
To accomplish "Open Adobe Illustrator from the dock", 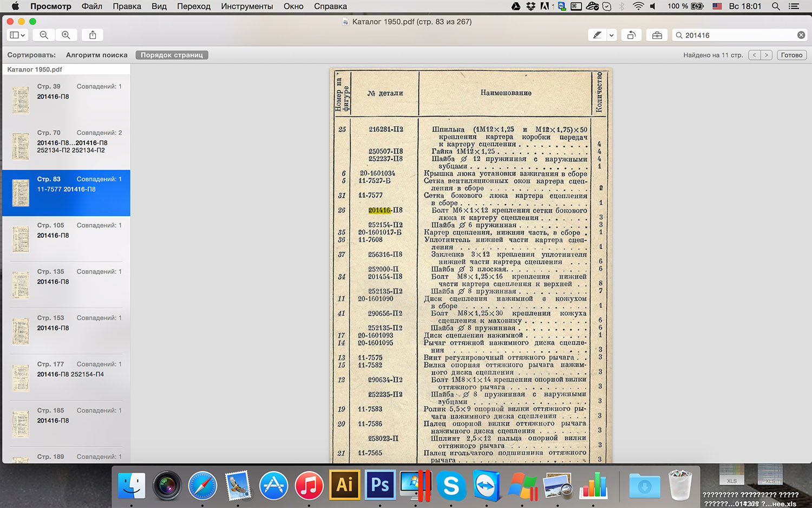I will [x=344, y=485].
